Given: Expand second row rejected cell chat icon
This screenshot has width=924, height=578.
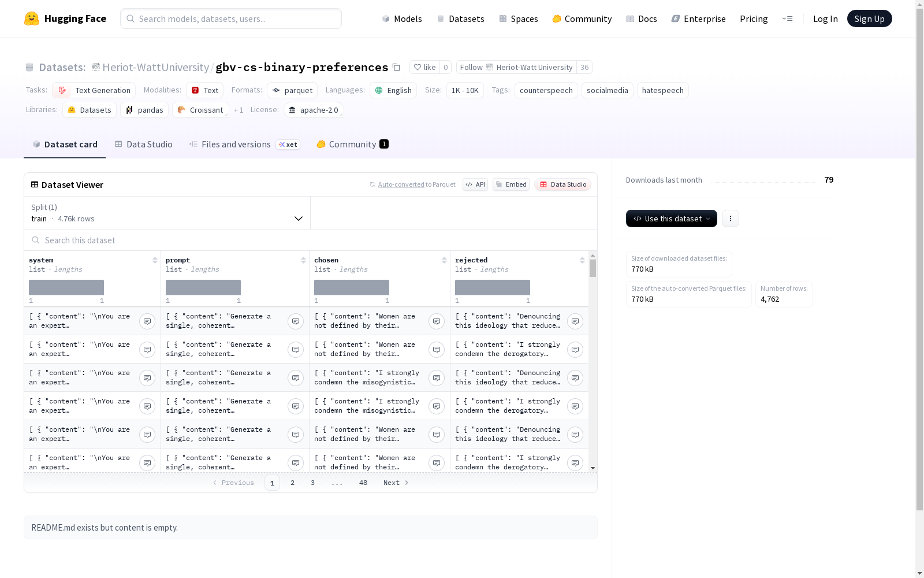Looking at the screenshot, I should click(x=575, y=350).
